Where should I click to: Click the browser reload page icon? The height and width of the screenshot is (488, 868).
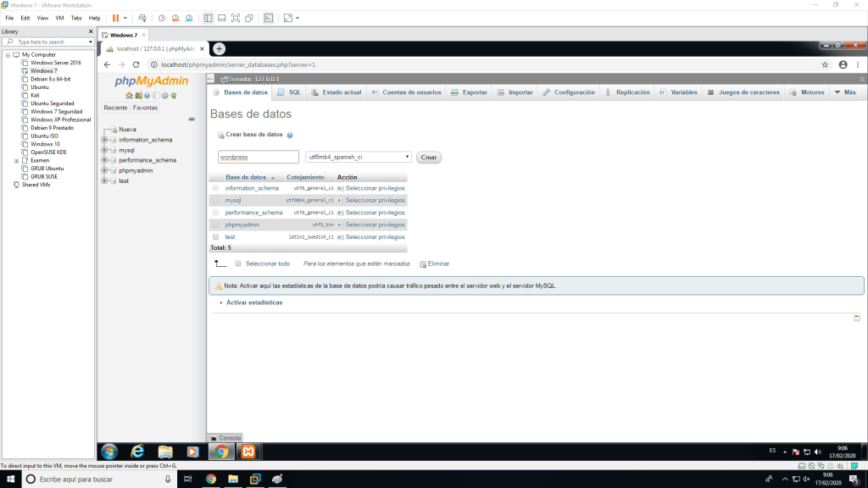[136, 64]
